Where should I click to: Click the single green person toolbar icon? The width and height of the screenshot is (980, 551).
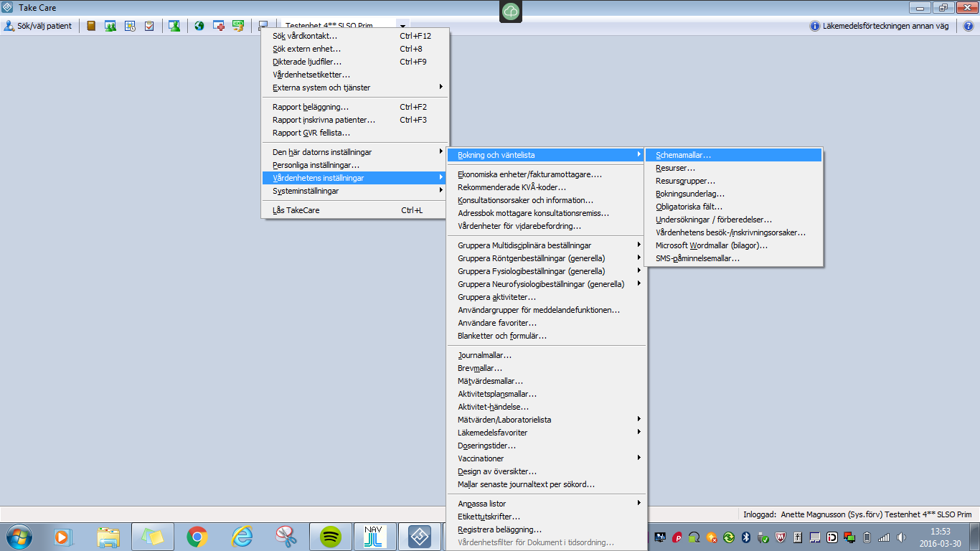point(174,26)
